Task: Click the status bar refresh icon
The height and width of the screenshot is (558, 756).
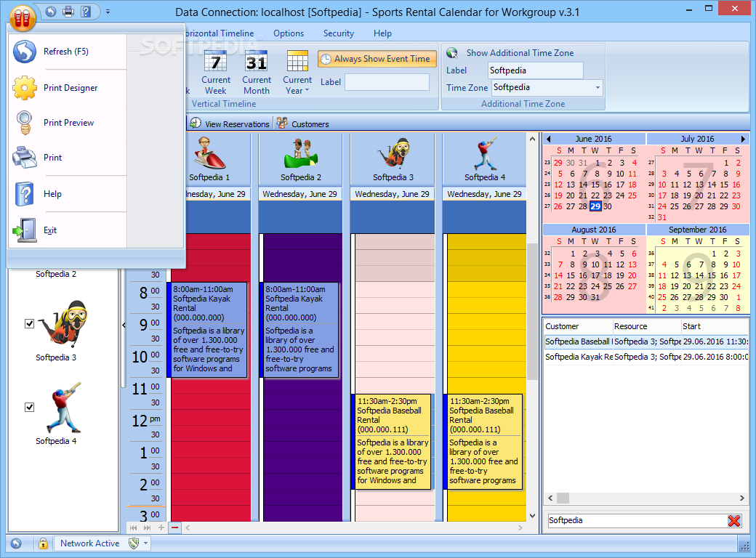Action: (x=16, y=543)
